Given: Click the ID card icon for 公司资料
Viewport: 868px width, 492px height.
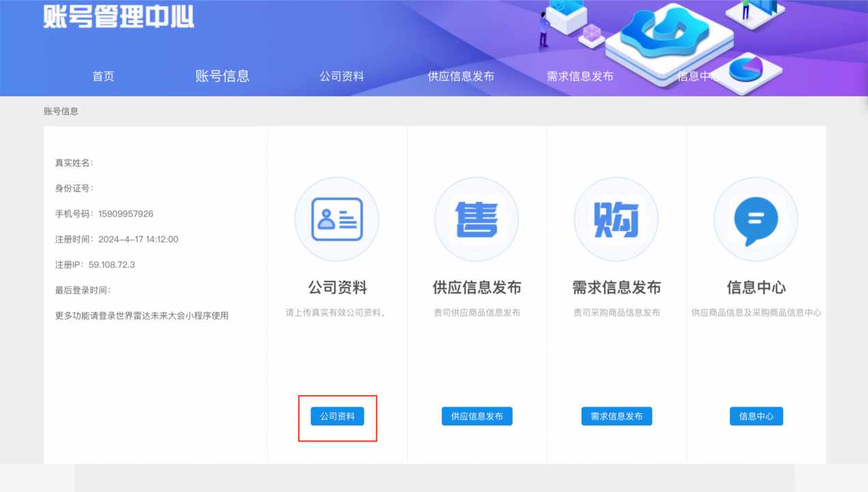Looking at the screenshot, I should 337,219.
